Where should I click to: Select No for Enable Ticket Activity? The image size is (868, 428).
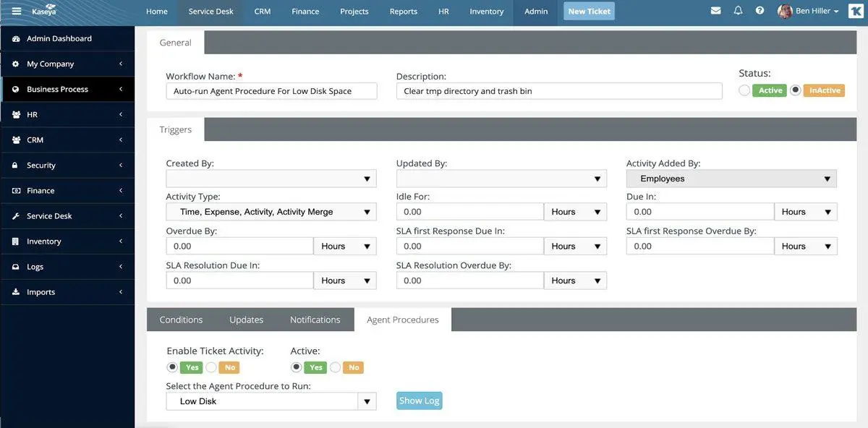(211, 367)
